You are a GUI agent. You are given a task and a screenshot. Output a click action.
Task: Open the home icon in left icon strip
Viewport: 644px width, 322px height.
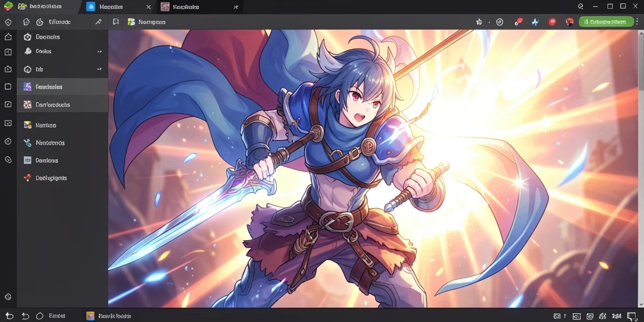(8, 37)
